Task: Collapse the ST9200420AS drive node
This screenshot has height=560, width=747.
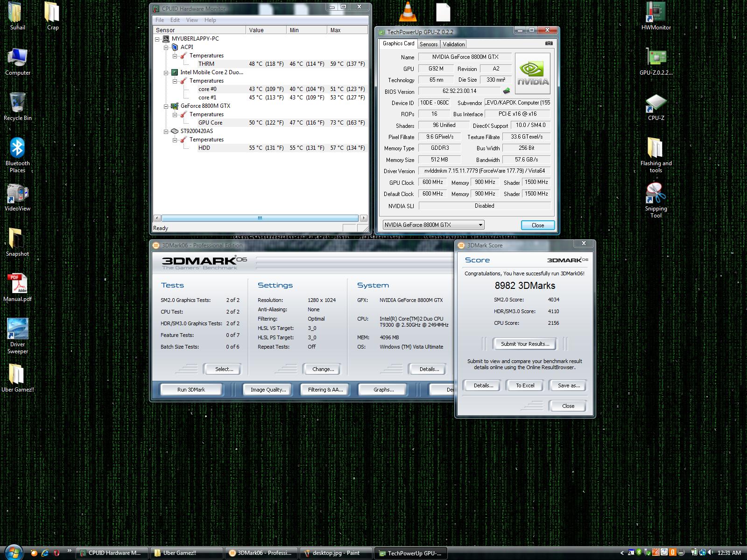Action: [166, 132]
